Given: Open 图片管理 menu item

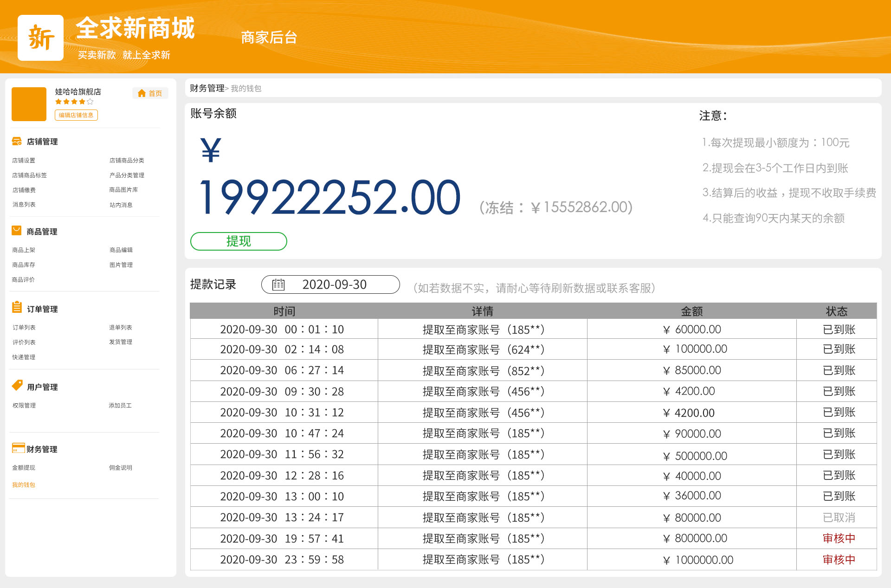Looking at the screenshot, I should (x=121, y=265).
